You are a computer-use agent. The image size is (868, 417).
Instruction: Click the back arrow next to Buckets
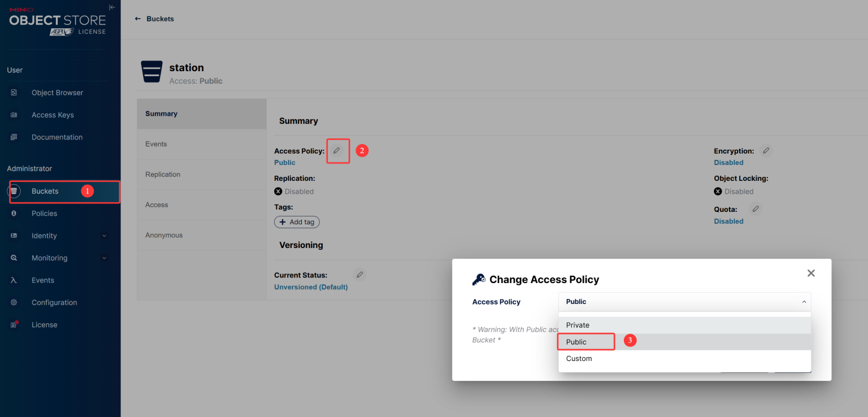137,19
